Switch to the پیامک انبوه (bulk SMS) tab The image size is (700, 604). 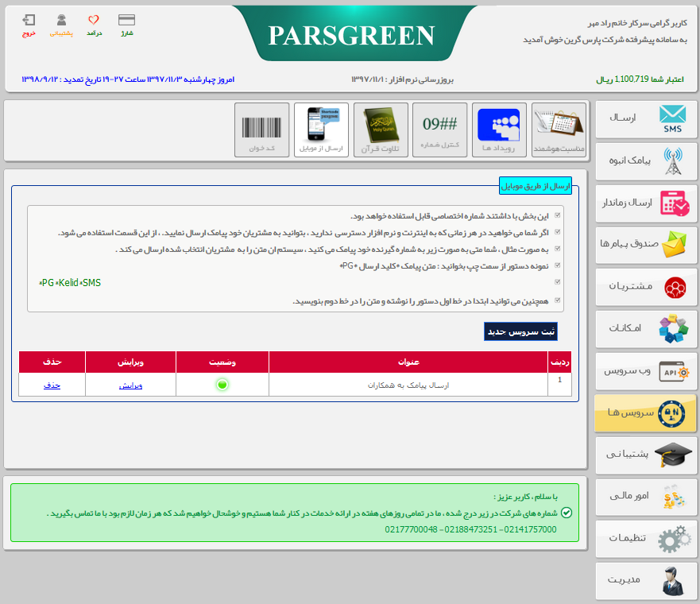click(645, 161)
